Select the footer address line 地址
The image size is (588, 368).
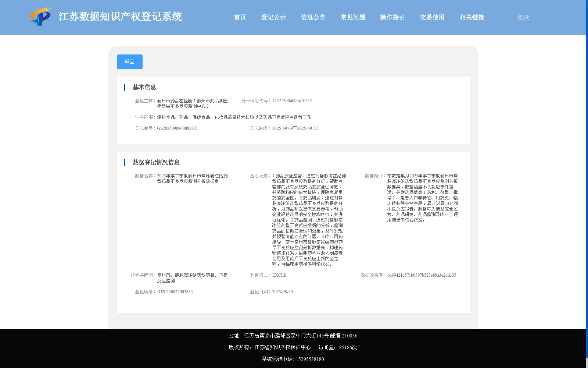293,336
